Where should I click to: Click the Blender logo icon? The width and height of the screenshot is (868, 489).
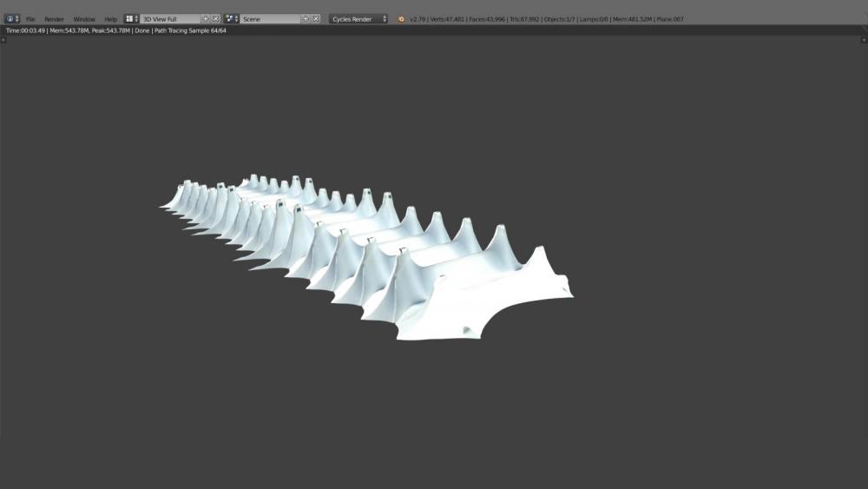401,18
